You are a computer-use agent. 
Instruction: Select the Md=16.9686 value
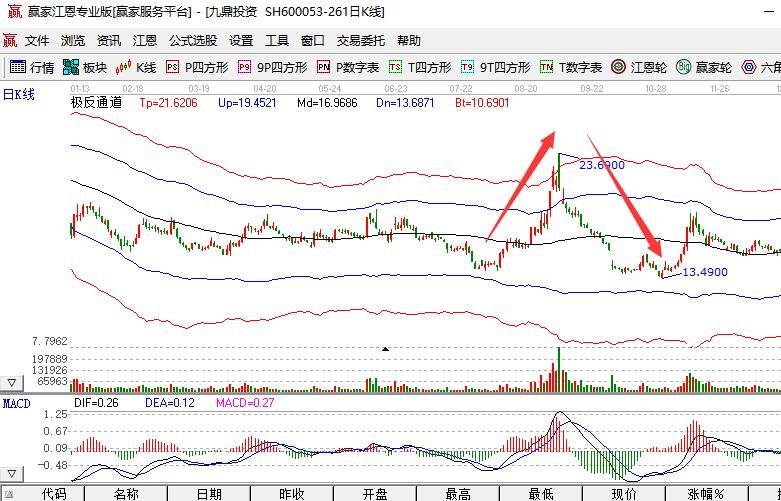(327, 103)
